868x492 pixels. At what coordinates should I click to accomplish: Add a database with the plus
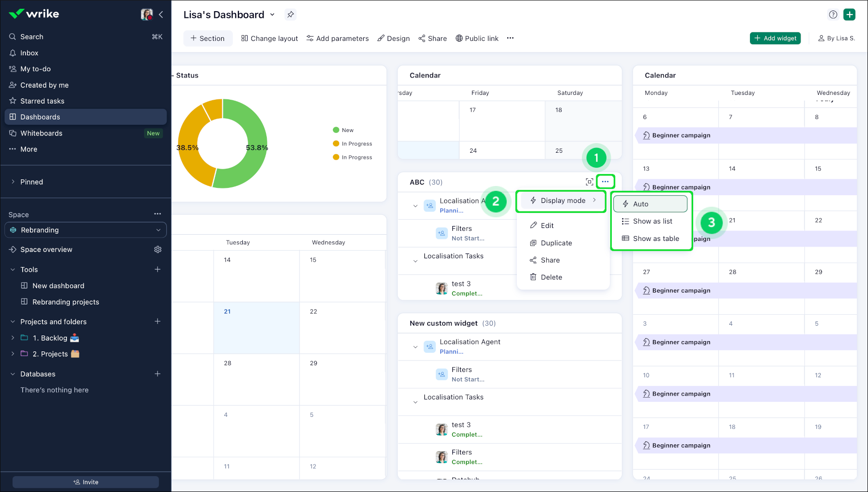pyautogui.click(x=158, y=374)
